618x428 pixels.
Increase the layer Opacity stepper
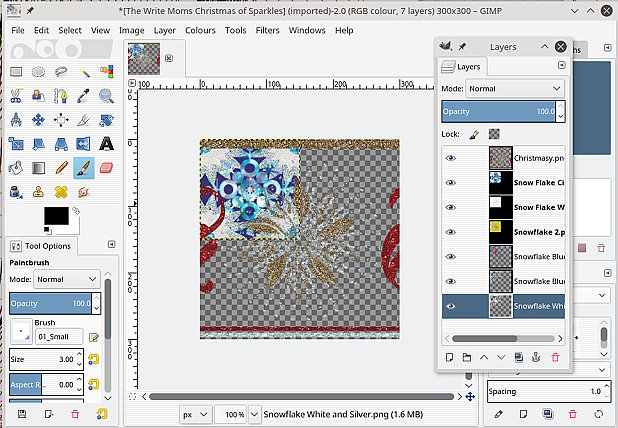[x=560, y=106]
